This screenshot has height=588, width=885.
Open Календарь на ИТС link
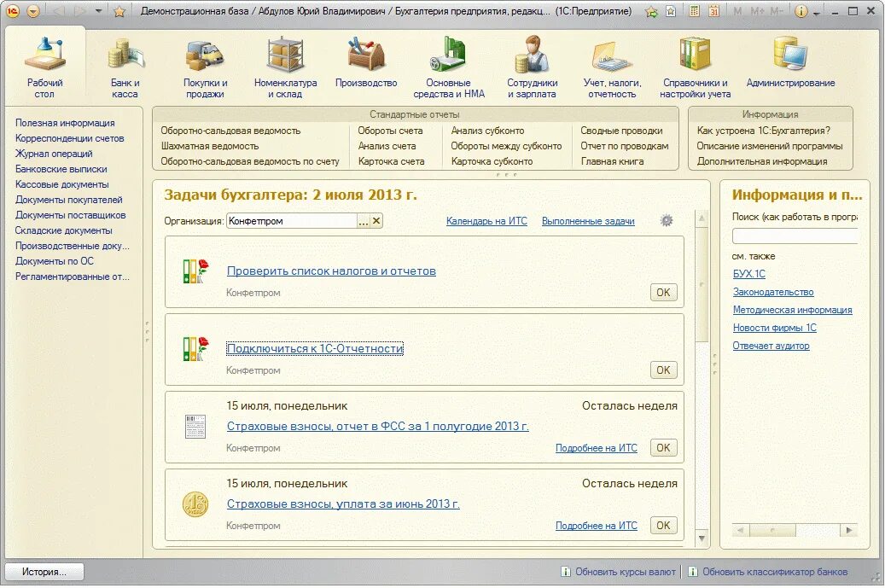tap(486, 221)
